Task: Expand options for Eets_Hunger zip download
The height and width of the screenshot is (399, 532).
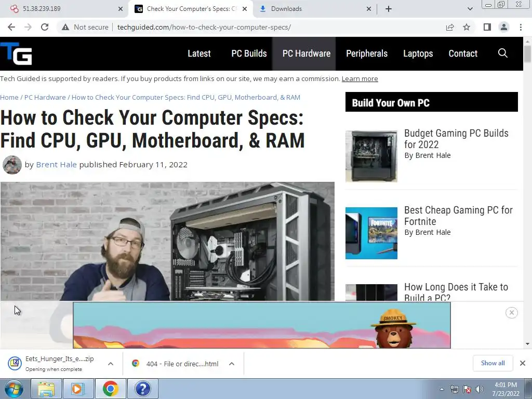Action: pos(111,364)
